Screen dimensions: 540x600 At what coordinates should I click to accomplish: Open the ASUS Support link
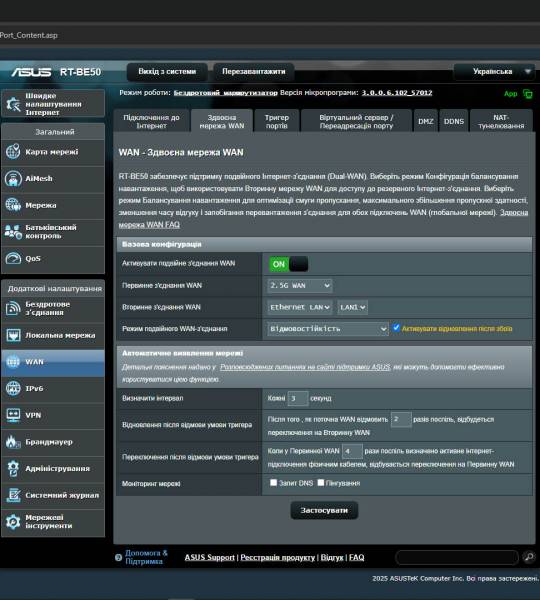click(209, 557)
